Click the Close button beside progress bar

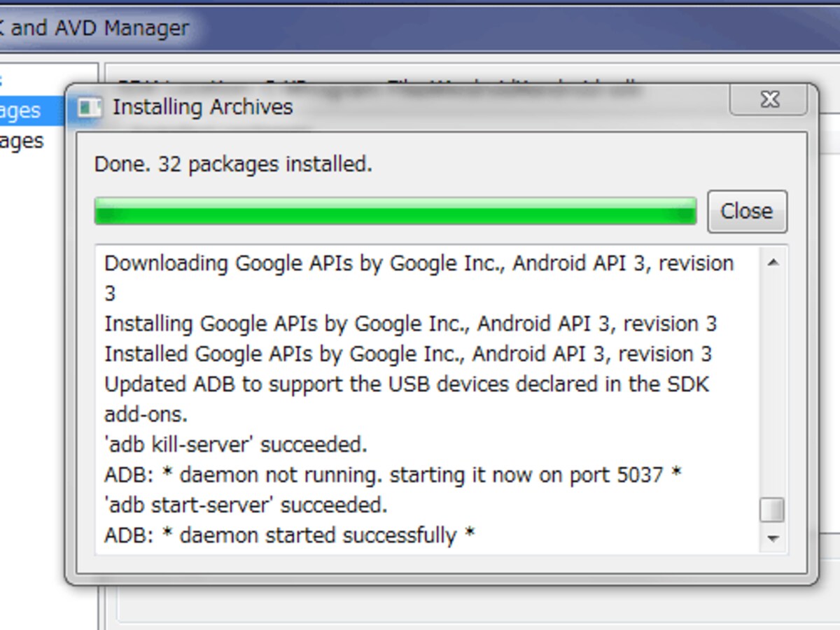(747, 211)
